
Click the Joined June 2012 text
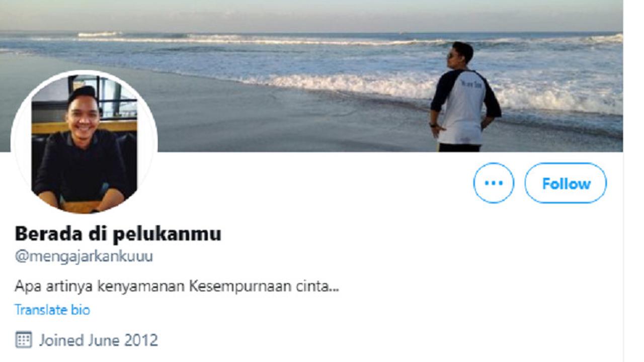tap(99, 340)
